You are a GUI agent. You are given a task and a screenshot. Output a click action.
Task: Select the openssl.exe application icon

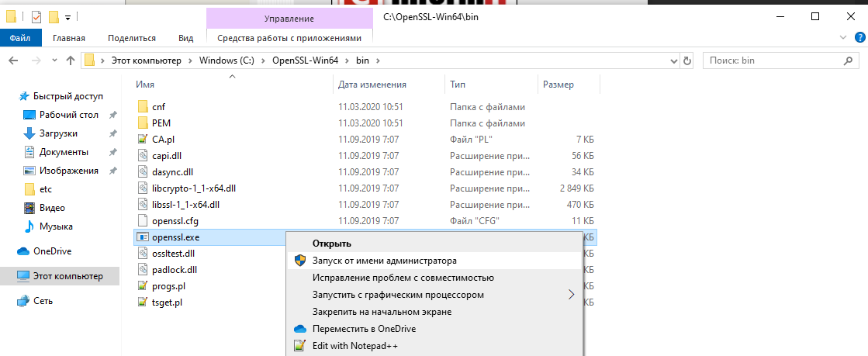click(142, 237)
